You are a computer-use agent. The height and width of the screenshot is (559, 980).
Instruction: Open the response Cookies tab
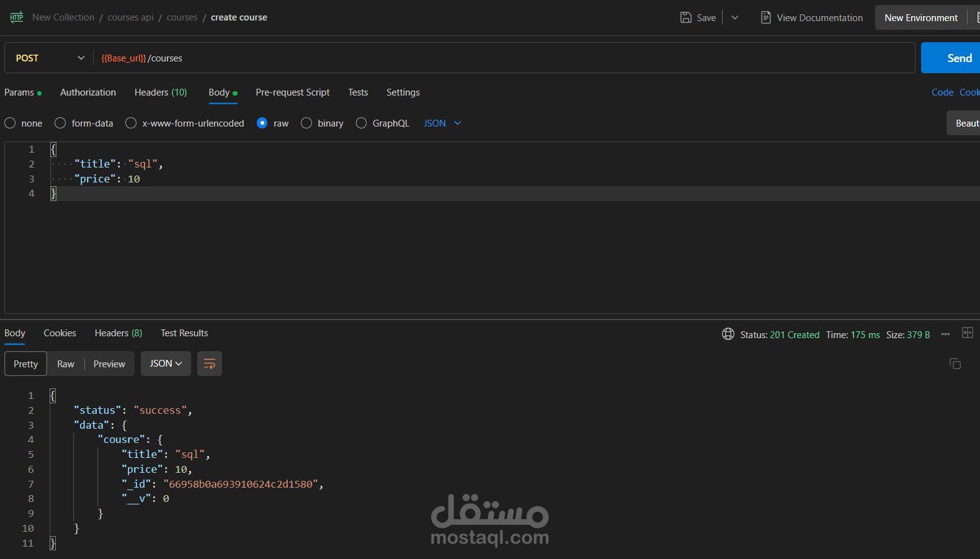point(60,333)
